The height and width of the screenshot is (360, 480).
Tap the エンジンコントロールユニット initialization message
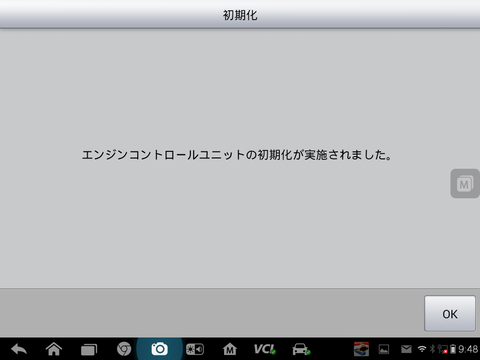237,155
